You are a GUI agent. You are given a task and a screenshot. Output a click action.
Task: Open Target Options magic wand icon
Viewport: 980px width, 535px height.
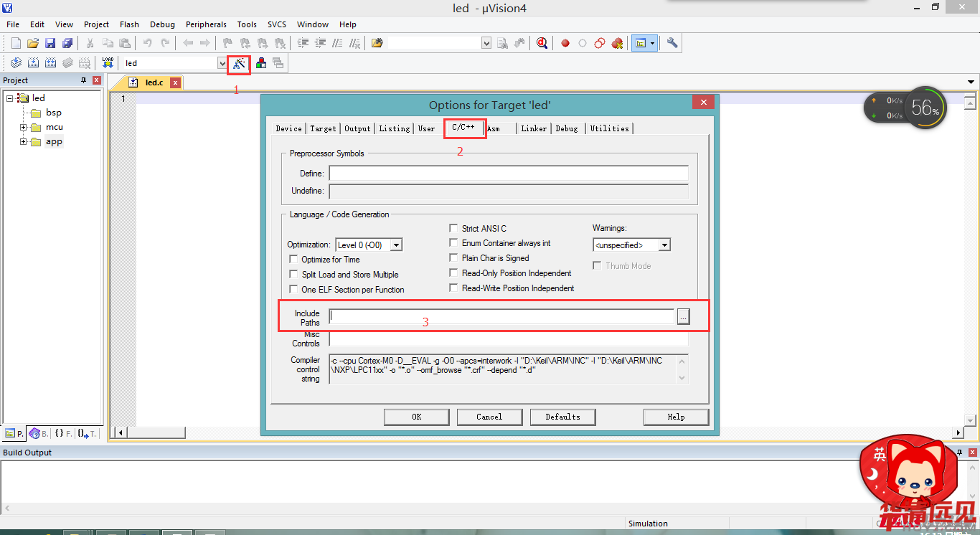[x=239, y=63]
